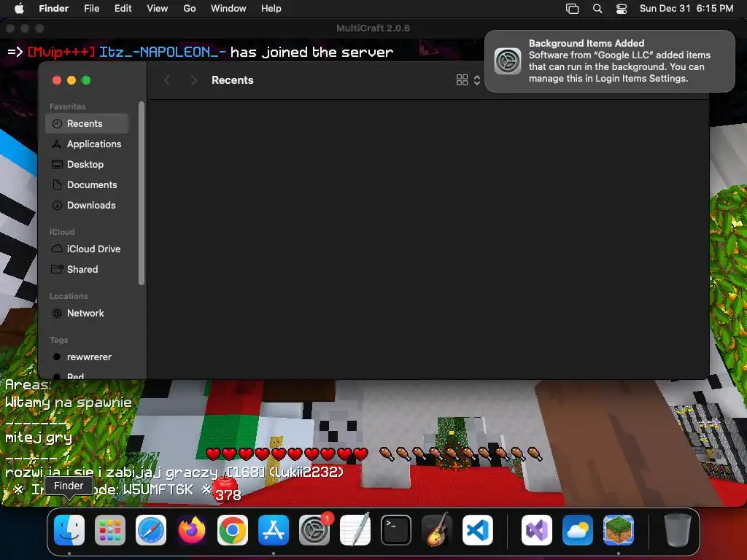Open the Trash in the Dock
Viewport: 747px width, 560px height.
678,529
